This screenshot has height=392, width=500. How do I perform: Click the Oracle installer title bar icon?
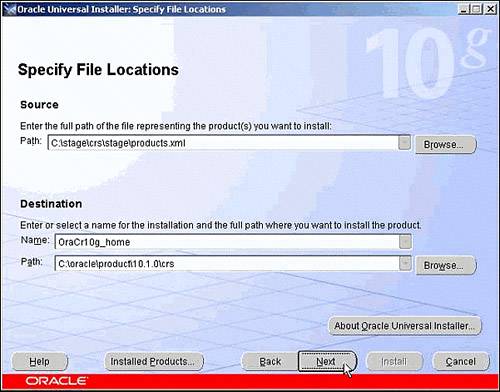tap(9, 9)
